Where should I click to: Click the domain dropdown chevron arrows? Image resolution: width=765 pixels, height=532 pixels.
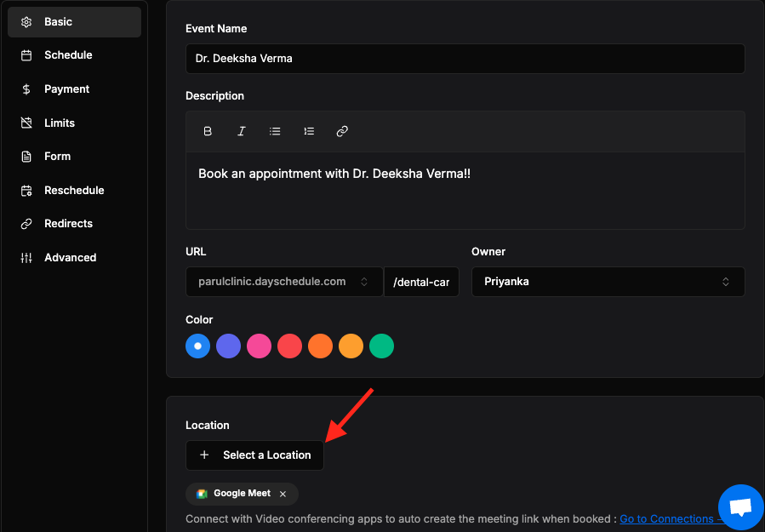click(x=364, y=282)
